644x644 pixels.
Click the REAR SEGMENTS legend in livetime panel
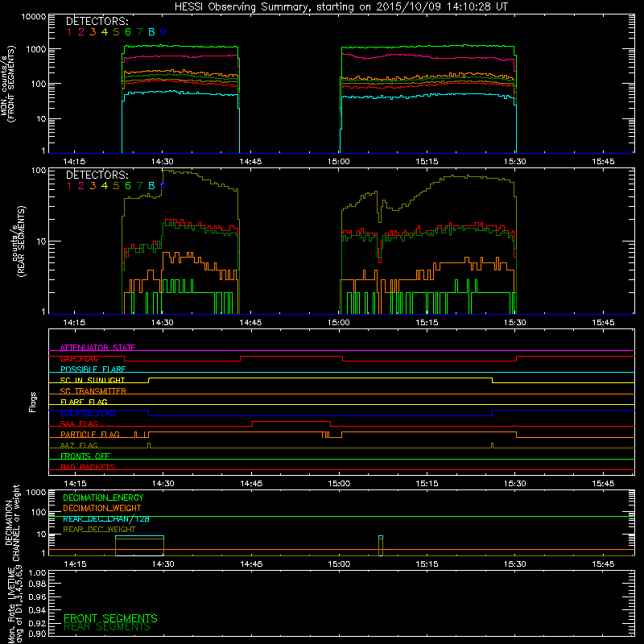click(x=107, y=627)
